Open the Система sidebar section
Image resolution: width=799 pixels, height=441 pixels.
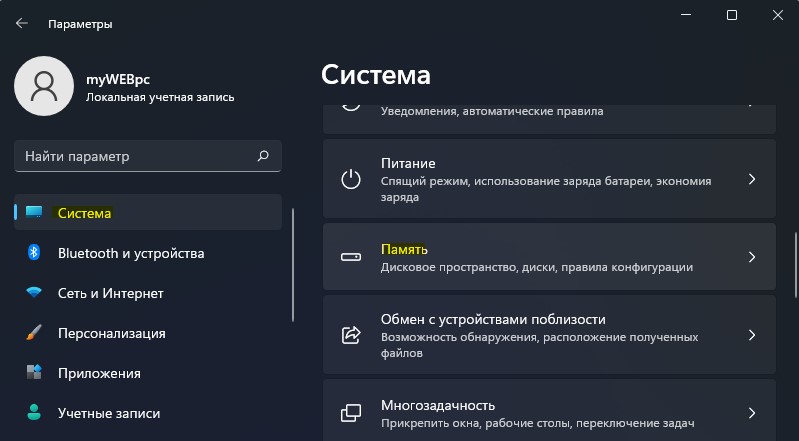click(x=148, y=212)
